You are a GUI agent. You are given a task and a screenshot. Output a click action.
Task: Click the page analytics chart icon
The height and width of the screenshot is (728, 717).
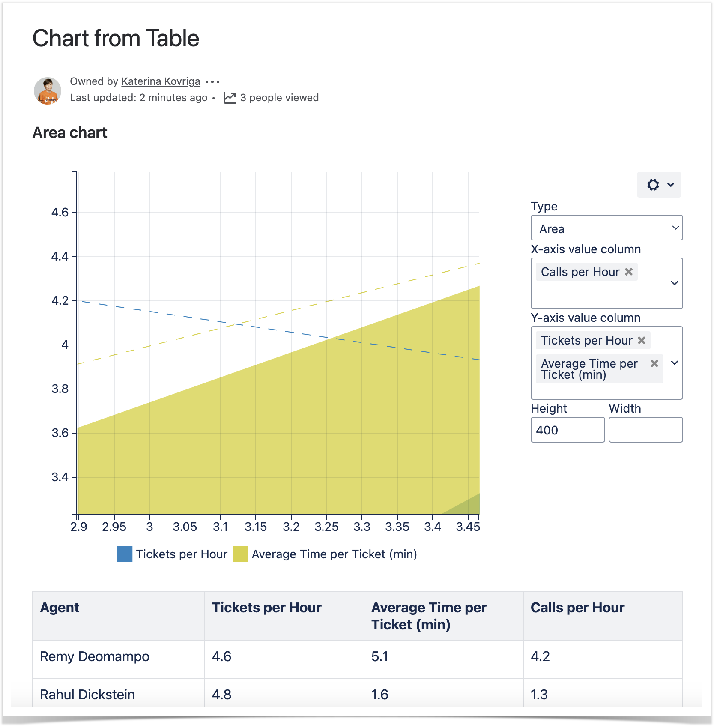coord(230,98)
